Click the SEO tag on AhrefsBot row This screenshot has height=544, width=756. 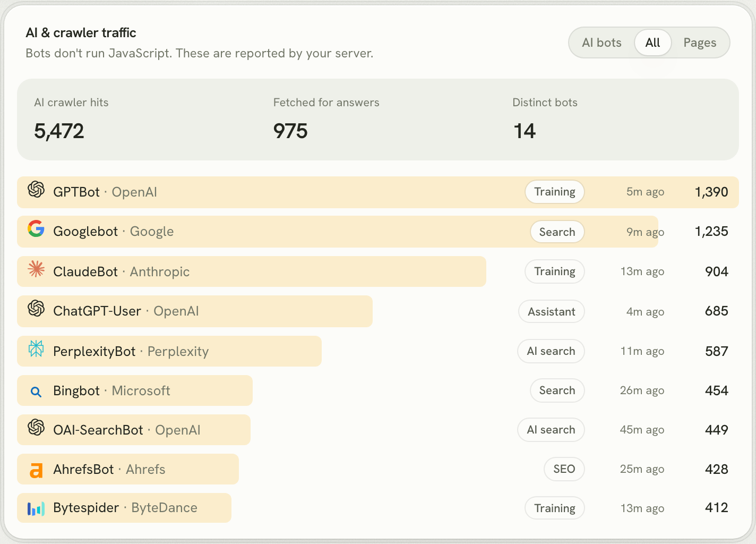(564, 469)
